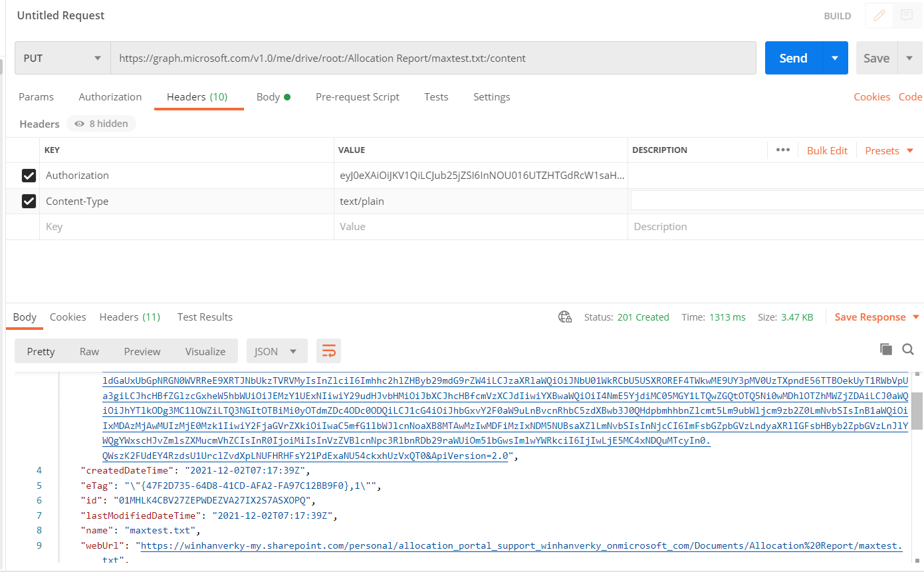The height and width of the screenshot is (574, 924).
Task: Click the Save button
Action: [876, 58]
